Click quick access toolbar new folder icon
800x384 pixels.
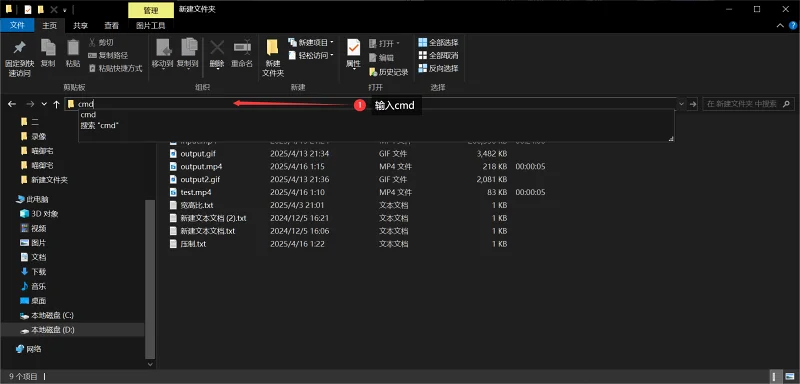[x=41, y=10]
